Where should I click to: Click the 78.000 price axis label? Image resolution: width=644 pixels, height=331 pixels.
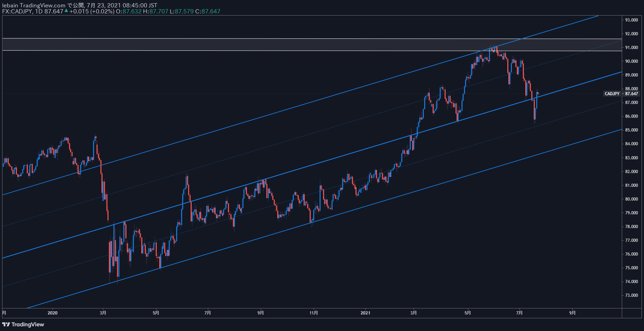click(x=631, y=227)
